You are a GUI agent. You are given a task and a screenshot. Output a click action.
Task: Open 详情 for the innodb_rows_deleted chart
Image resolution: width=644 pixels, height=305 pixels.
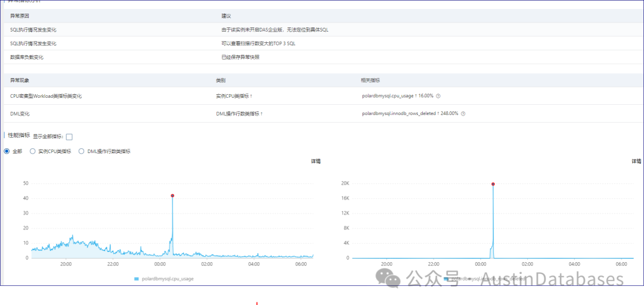(x=636, y=161)
